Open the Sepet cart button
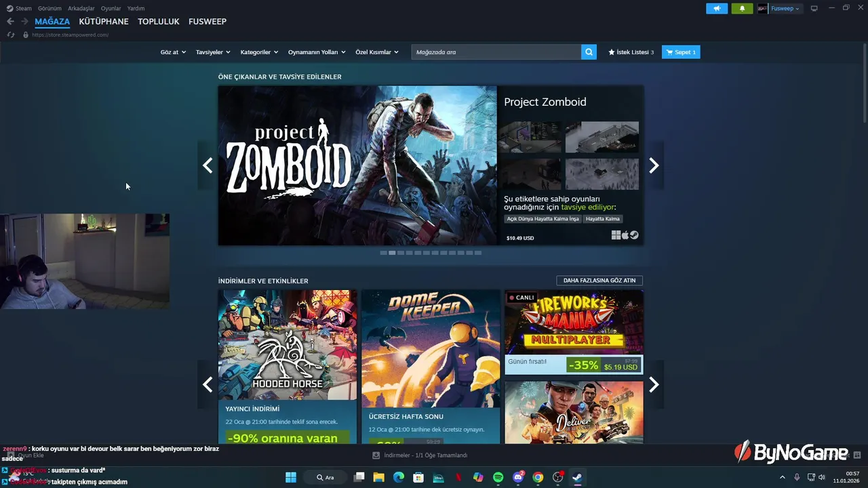 (x=681, y=52)
